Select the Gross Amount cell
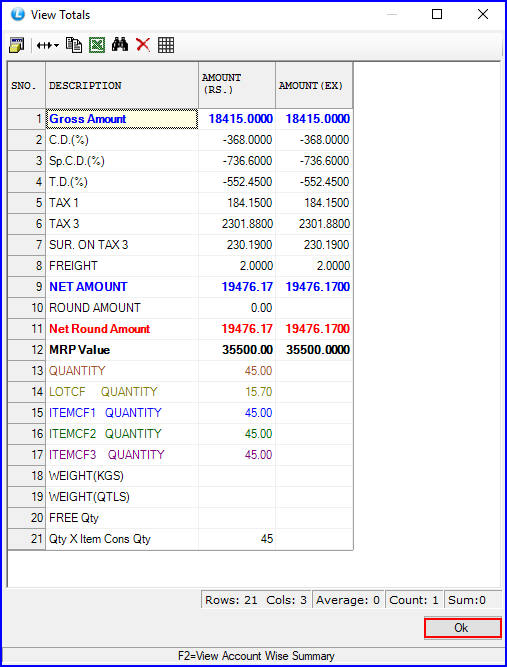 pos(122,119)
